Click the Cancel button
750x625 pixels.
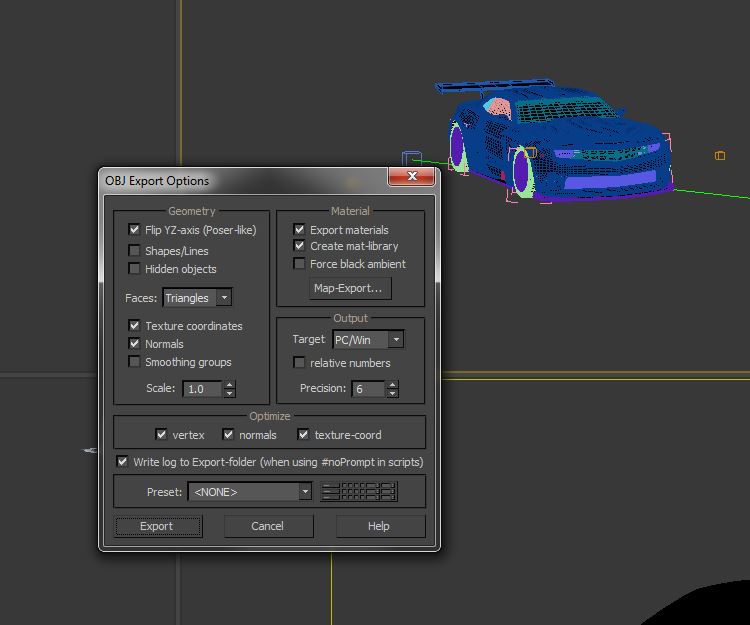click(269, 526)
